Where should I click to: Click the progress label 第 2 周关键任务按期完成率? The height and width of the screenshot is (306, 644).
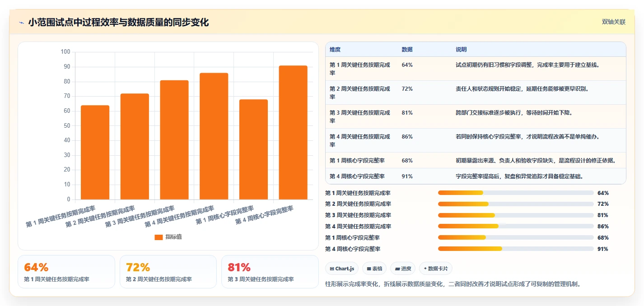[358, 204]
